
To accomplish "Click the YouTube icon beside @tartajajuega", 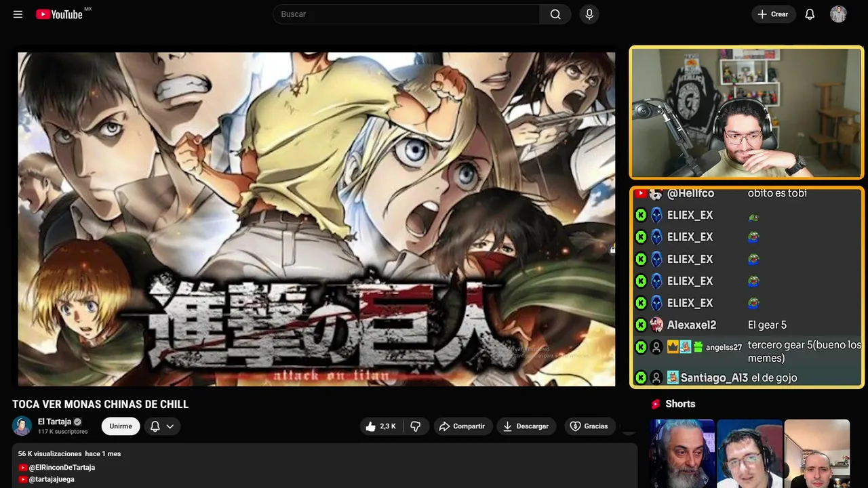I will pyautogui.click(x=23, y=479).
